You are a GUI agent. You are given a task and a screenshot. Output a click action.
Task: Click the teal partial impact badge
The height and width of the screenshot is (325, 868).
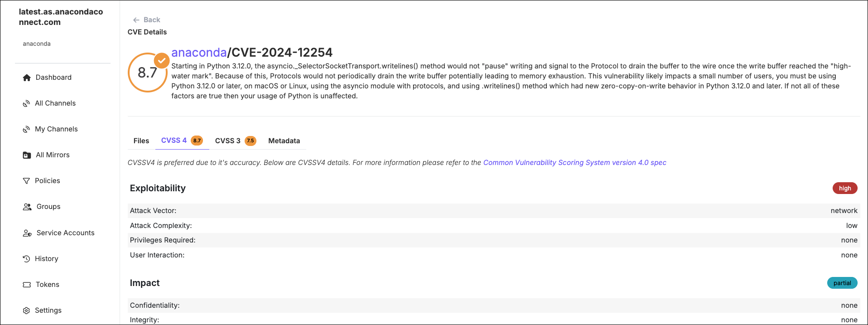pyautogui.click(x=842, y=283)
